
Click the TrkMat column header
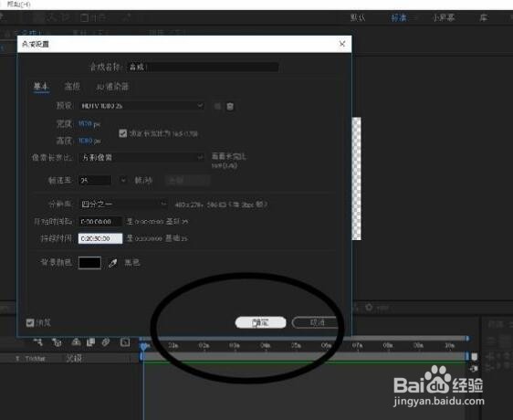point(35,359)
